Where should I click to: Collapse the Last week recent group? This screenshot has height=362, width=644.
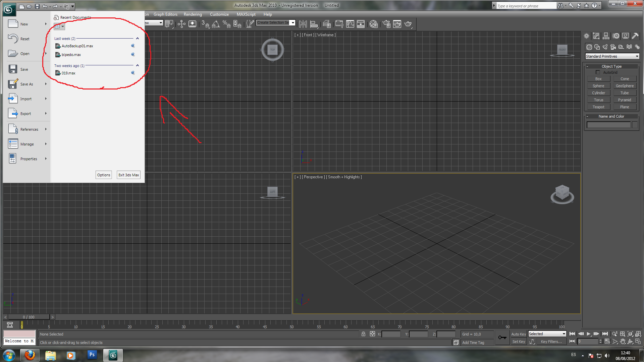tap(137, 39)
